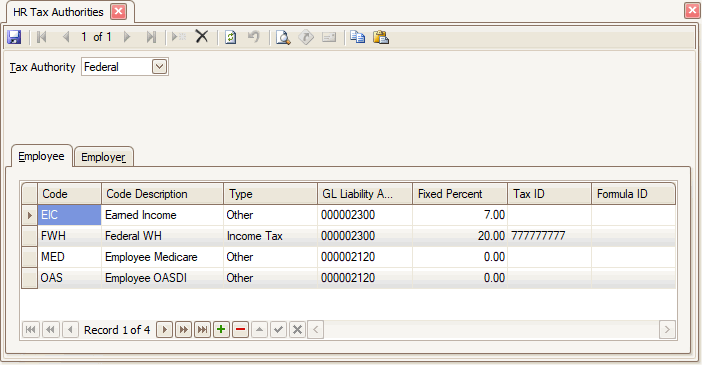Delete record using the X toolbar icon

[202, 36]
